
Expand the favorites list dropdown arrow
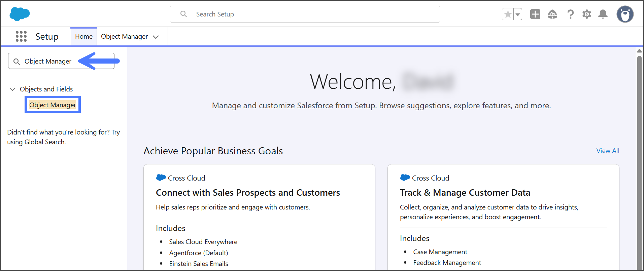[x=518, y=14]
